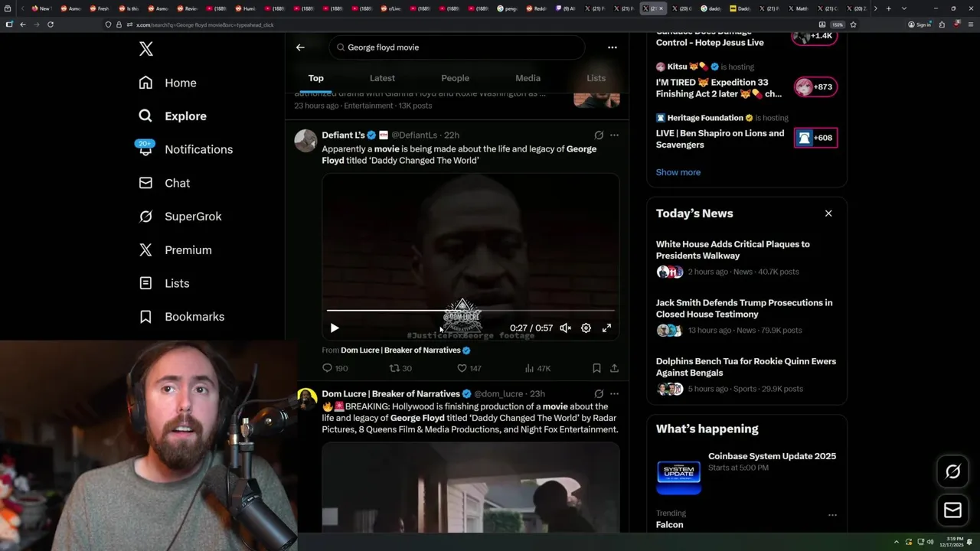Image resolution: width=980 pixels, height=551 pixels.
Task: Join Candace live with +1.4K listeners
Action: pos(815,36)
